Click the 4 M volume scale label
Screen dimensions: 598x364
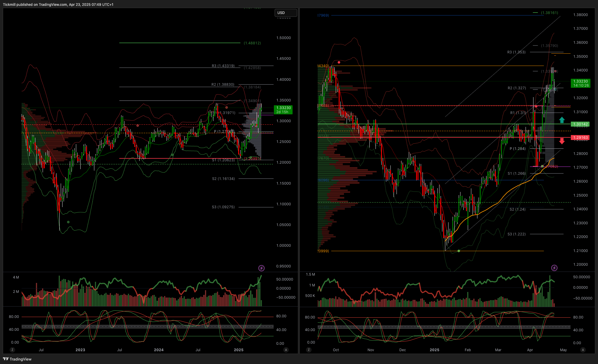16,277
